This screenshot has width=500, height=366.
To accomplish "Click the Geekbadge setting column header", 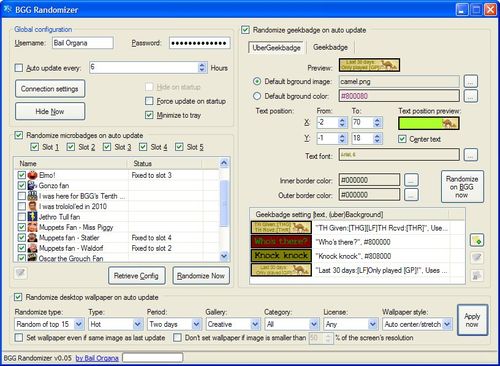I will click(x=349, y=215).
